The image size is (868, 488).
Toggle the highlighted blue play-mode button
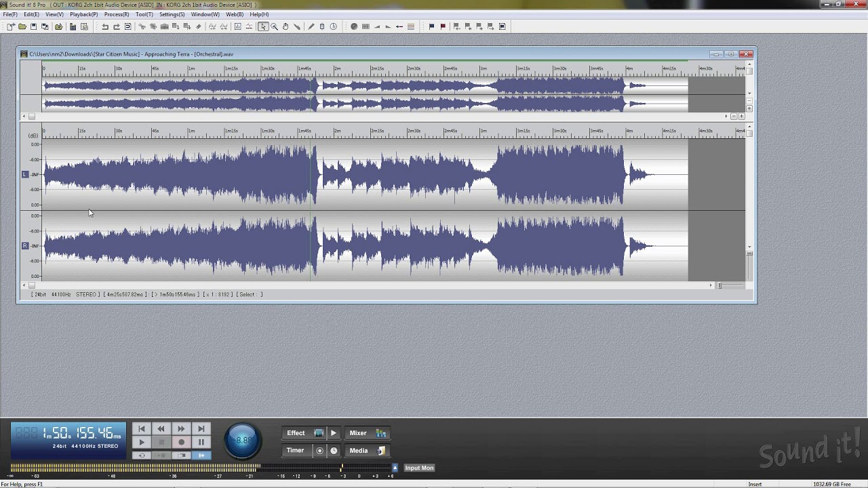(201, 455)
